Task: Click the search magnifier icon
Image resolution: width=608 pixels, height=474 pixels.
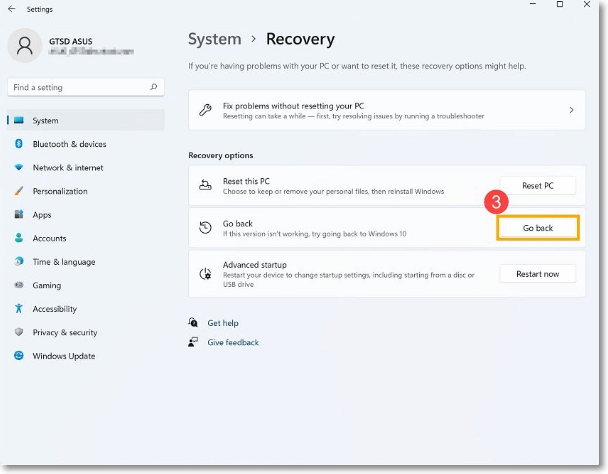Action: (x=154, y=88)
